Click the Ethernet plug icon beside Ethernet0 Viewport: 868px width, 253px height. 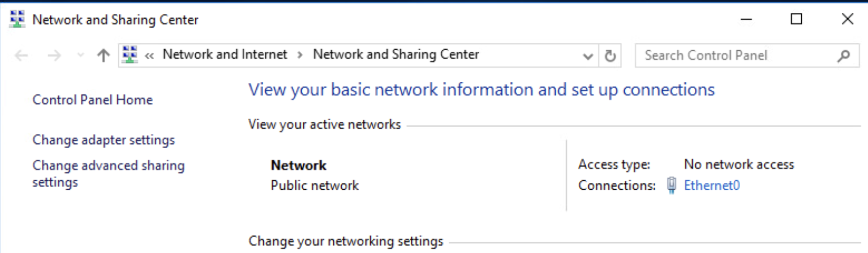(x=672, y=185)
